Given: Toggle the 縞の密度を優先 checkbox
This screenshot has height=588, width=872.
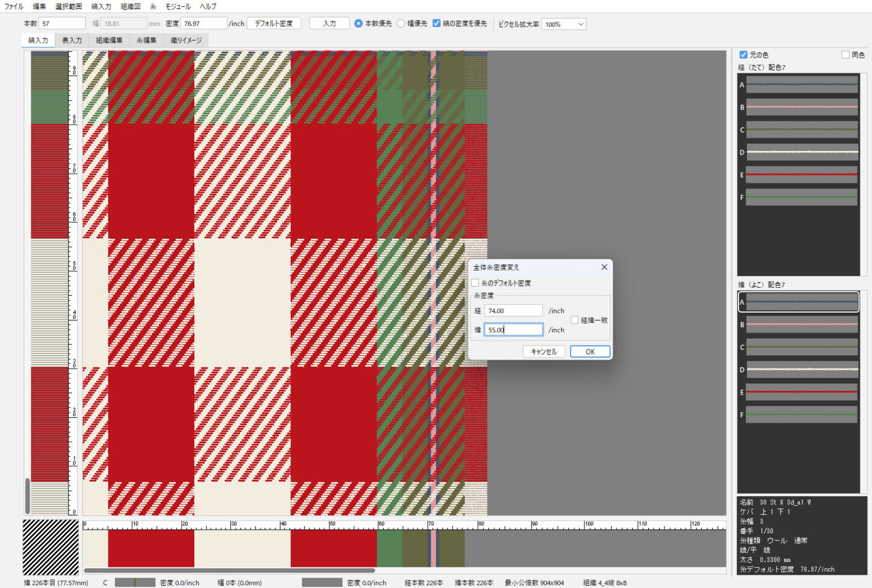Looking at the screenshot, I should (437, 23).
